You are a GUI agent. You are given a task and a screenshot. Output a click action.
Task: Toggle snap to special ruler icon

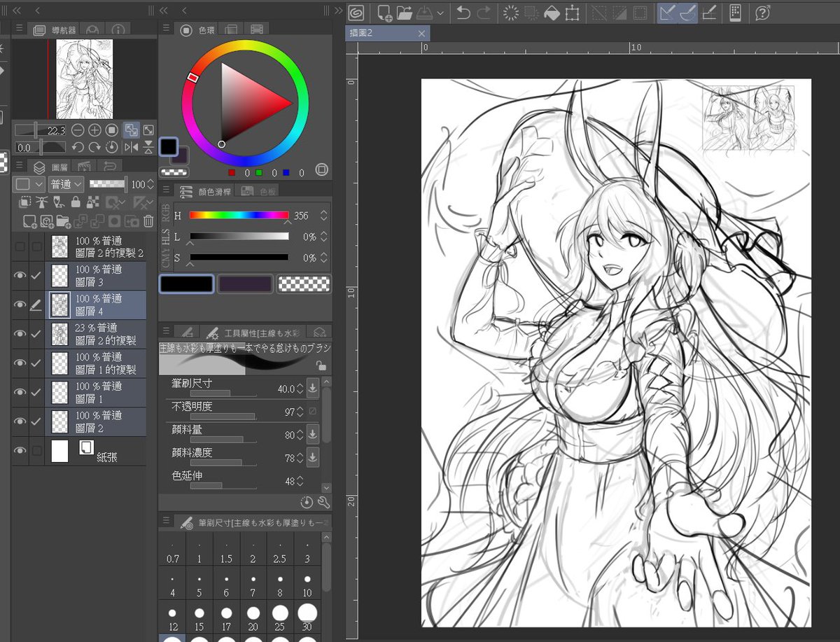click(x=687, y=12)
